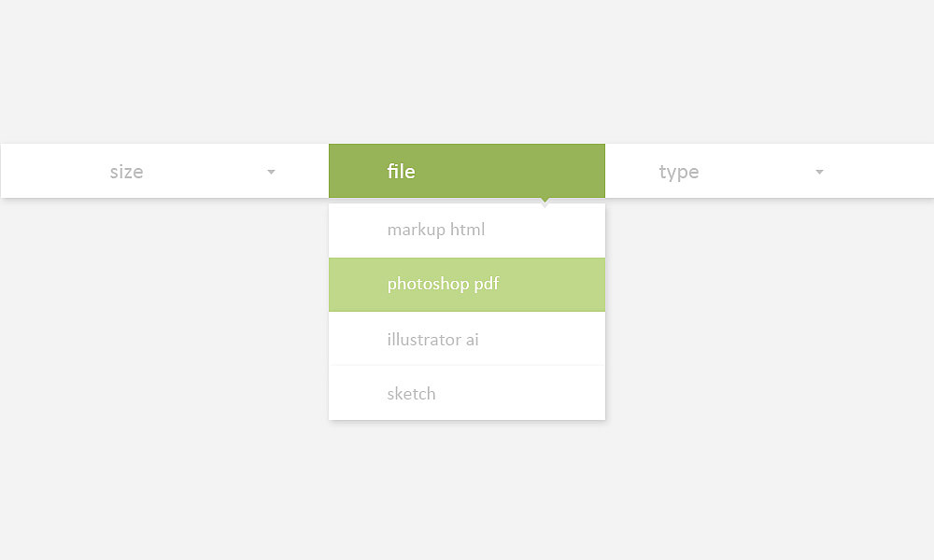934x560 pixels.
Task: Click the word file in the green header
Action: [x=401, y=172]
